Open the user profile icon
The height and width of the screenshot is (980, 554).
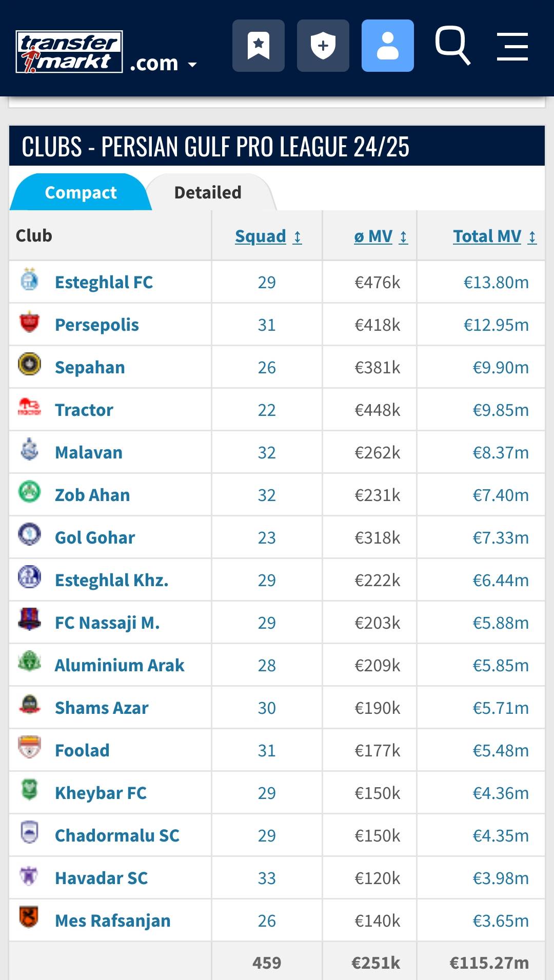[388, 46]
